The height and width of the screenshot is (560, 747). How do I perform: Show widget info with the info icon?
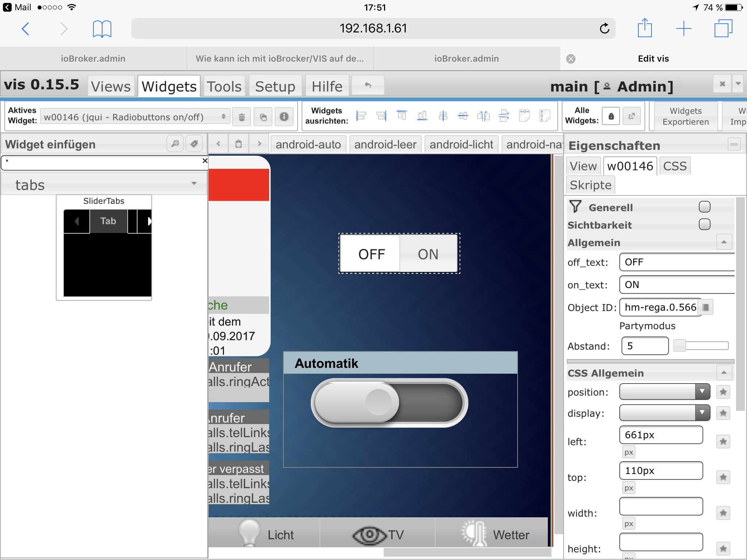[x=284, y=117]
